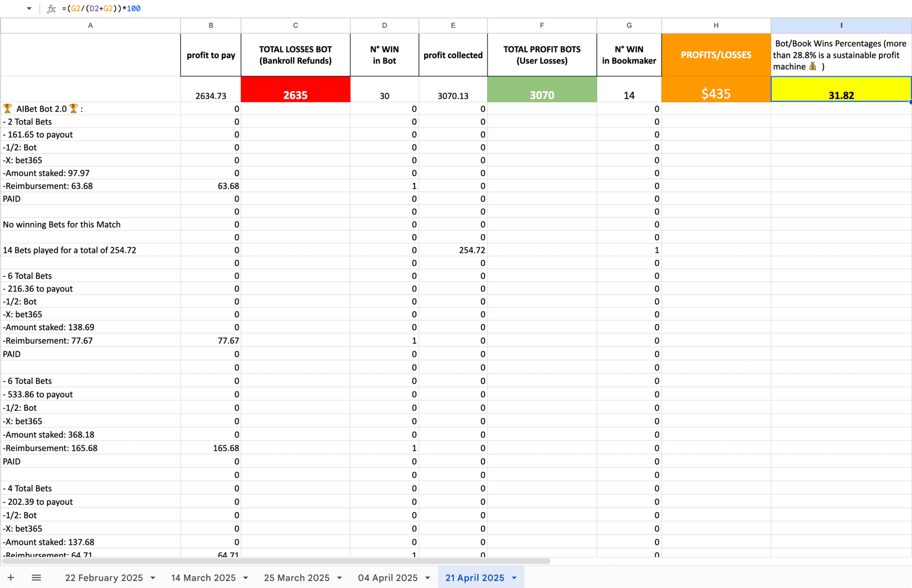The image size is (912, 588).
Task: Select the orange $435 profits cell
Action: tap(716, 89)
